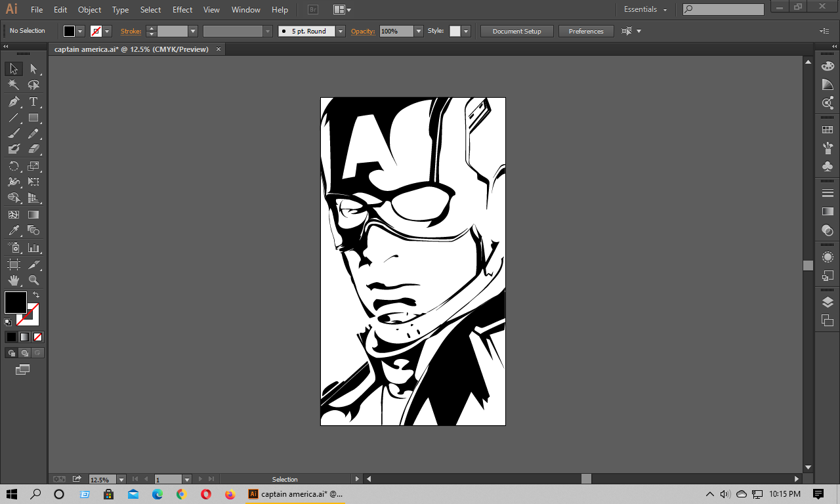Image resolution: width=840 pixels, height=504 pixels.
Task: Select the Mesh tool
Action: 14,215
